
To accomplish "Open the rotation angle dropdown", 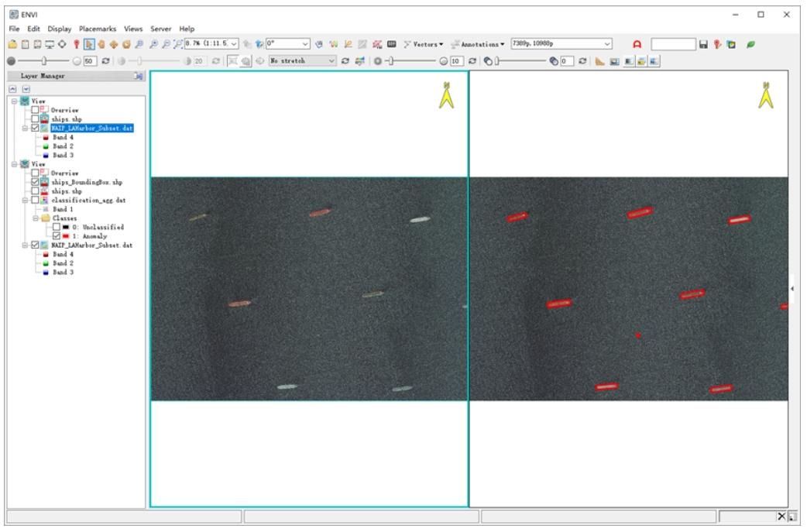I will pyautogui.click(x=305, y=43).
